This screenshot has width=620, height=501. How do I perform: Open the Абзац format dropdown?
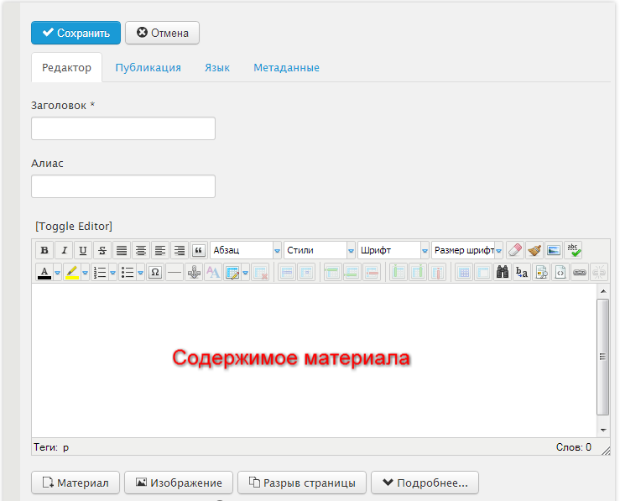(x=246, y=250)
